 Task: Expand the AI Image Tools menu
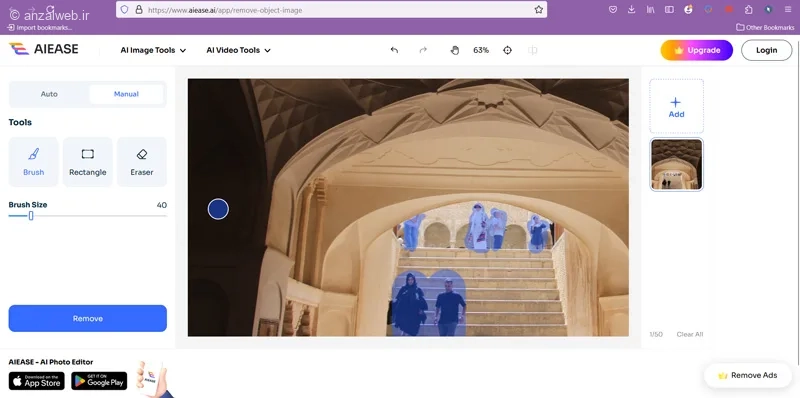coord(153,50)
